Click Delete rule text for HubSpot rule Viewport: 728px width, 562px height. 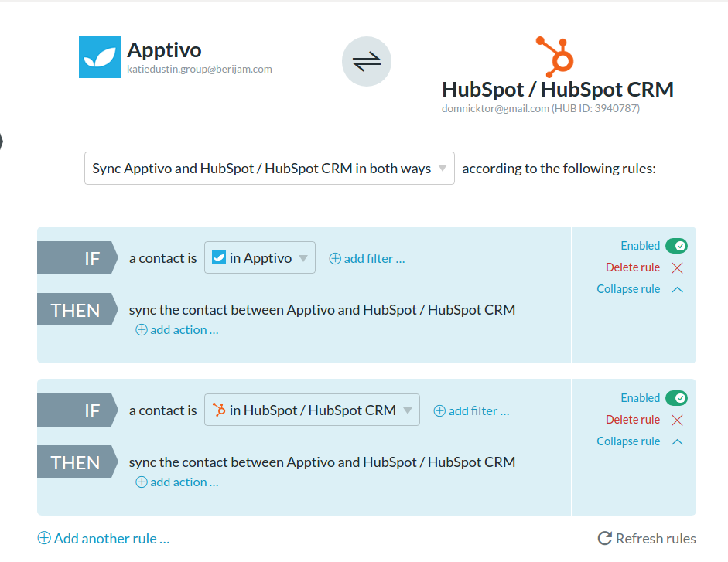pos(632,420)
